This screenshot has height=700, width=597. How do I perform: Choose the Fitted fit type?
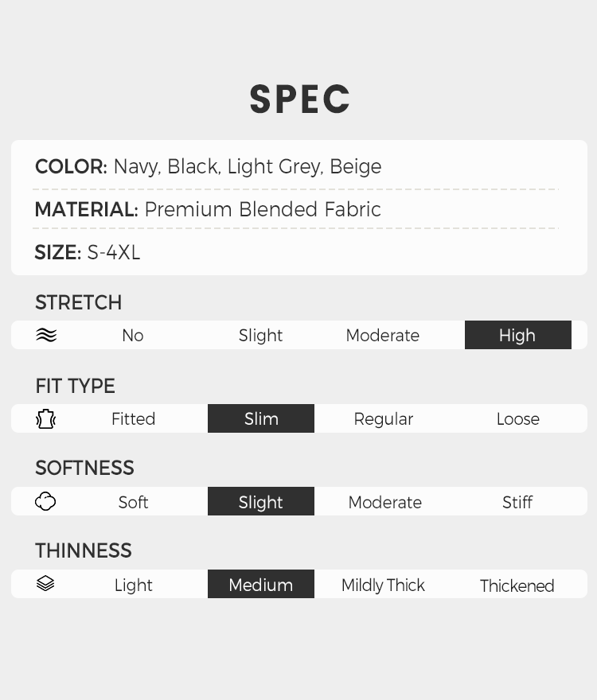133,418
